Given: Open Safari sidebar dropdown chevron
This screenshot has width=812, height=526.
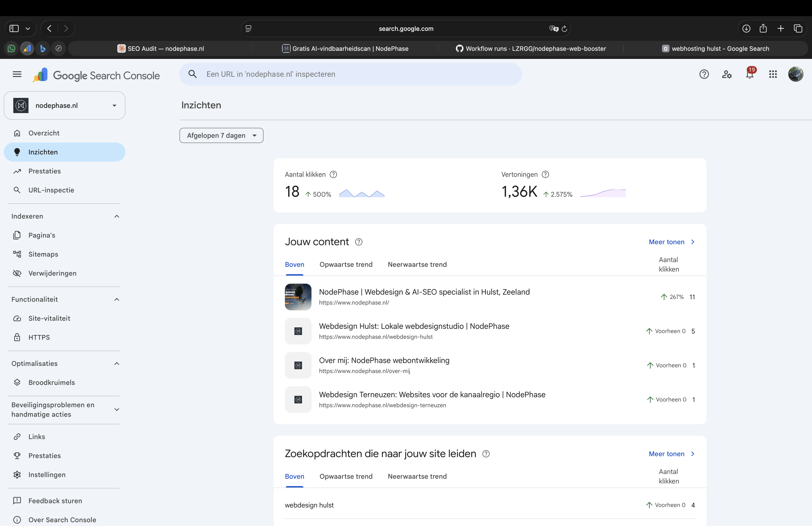Looking at the screenshot, I should tap(28, 29).
